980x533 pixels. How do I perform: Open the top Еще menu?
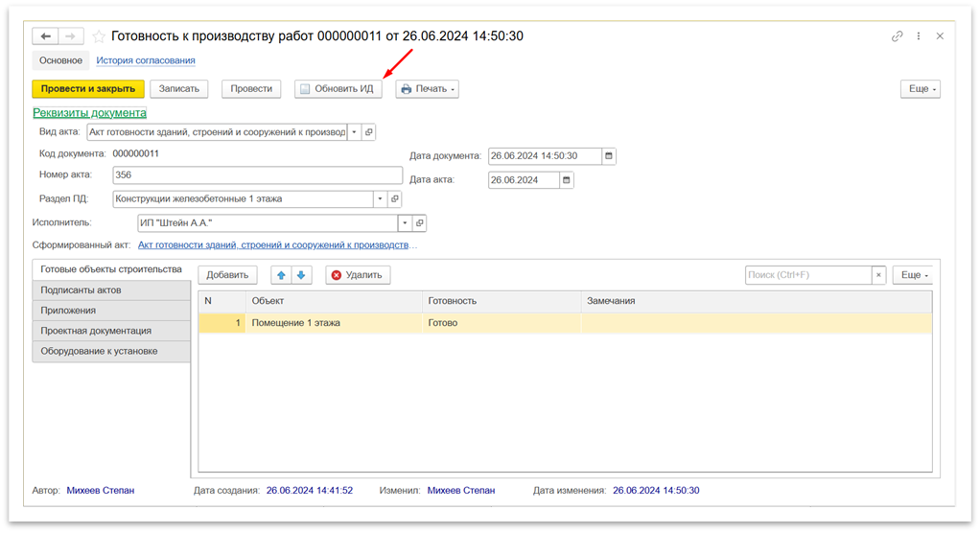click(919, 89)
